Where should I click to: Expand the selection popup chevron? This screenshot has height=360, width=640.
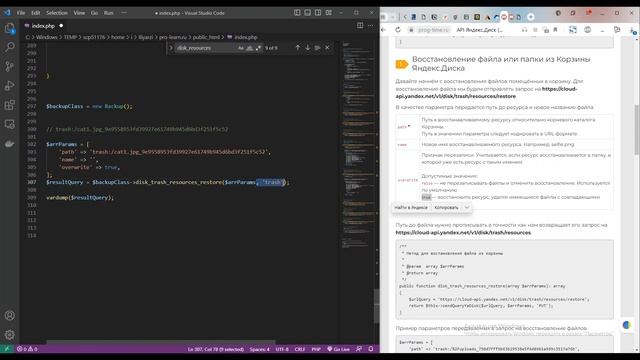467,207
